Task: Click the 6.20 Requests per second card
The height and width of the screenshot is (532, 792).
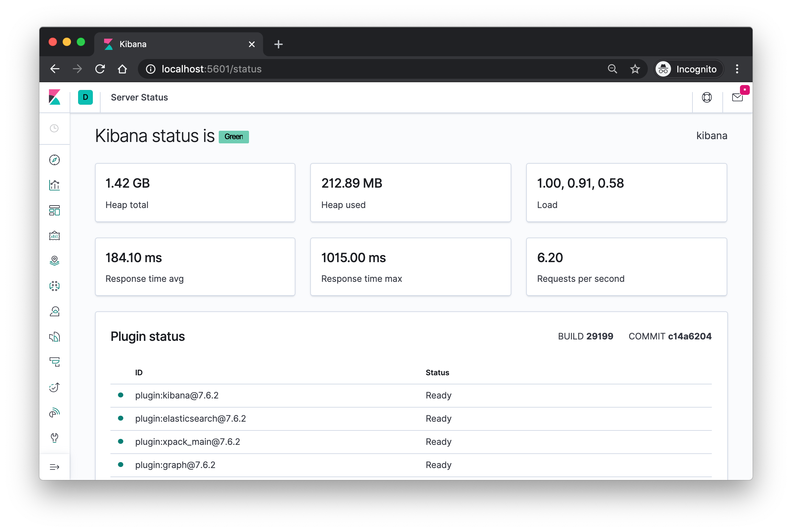Action: tap(627, 267)
